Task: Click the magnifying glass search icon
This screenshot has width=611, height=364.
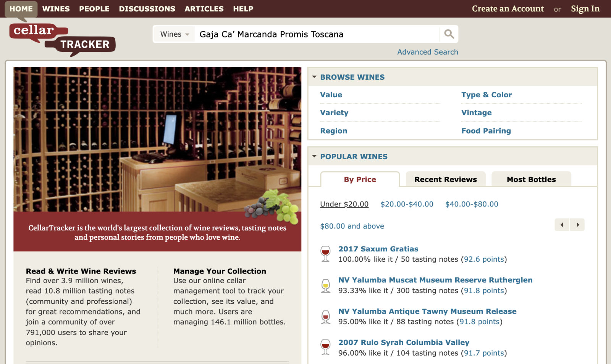Action: point(449,34)
